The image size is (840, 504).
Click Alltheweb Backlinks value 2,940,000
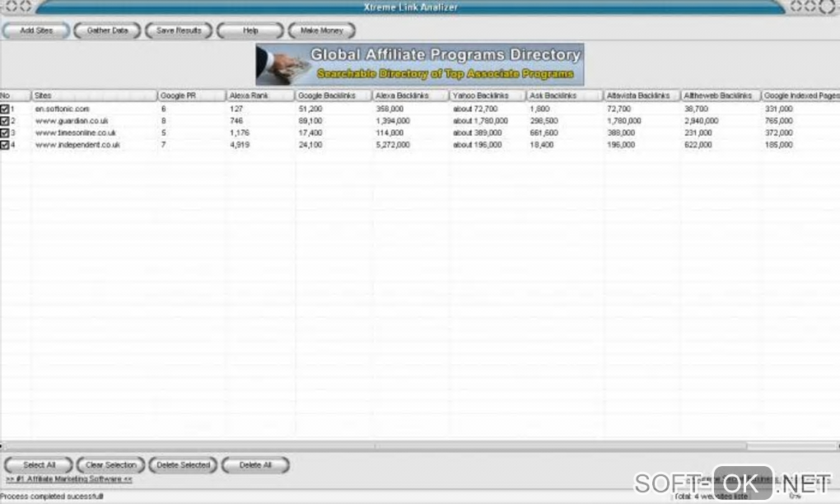[x=702, y=121]
